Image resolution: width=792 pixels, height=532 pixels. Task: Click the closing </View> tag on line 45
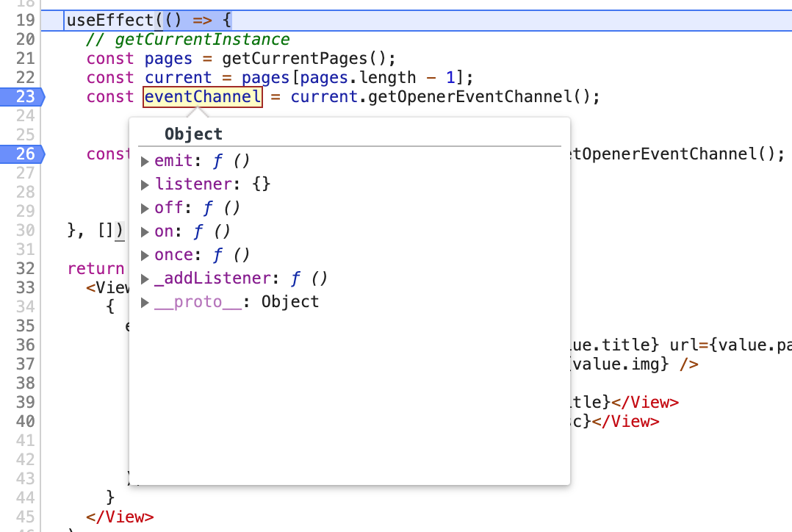[x=120, y=517]
